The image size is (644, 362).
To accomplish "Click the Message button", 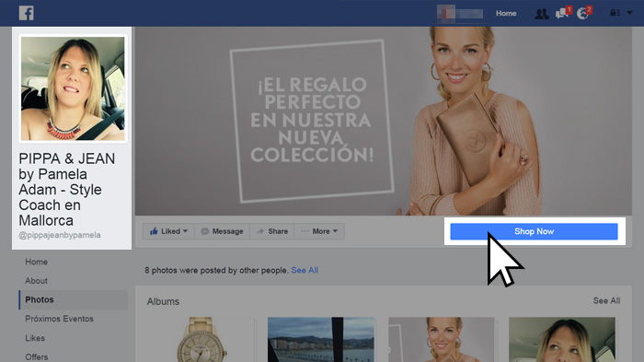I will (223, 231).
